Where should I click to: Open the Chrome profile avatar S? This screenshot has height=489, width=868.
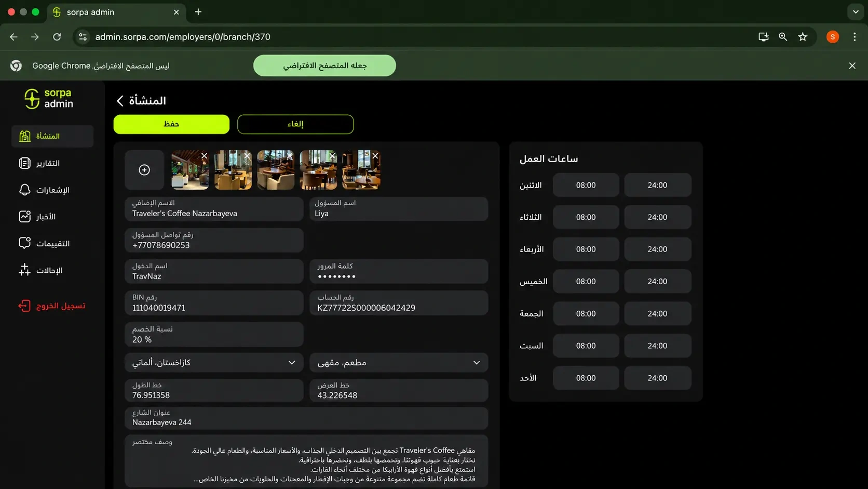click(x=833, y=37)
